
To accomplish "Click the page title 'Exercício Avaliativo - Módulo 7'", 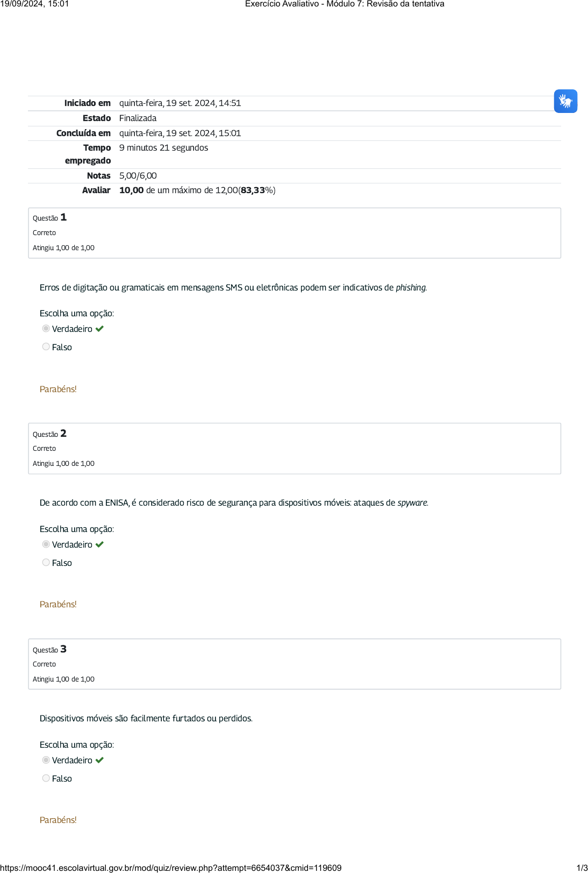I will [x=345, y=4].
